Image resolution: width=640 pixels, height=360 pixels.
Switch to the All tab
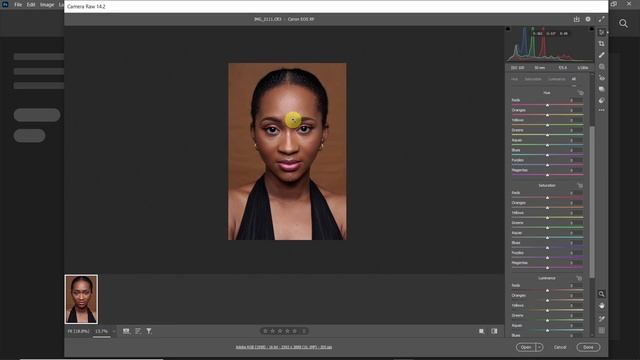(574, 79)
